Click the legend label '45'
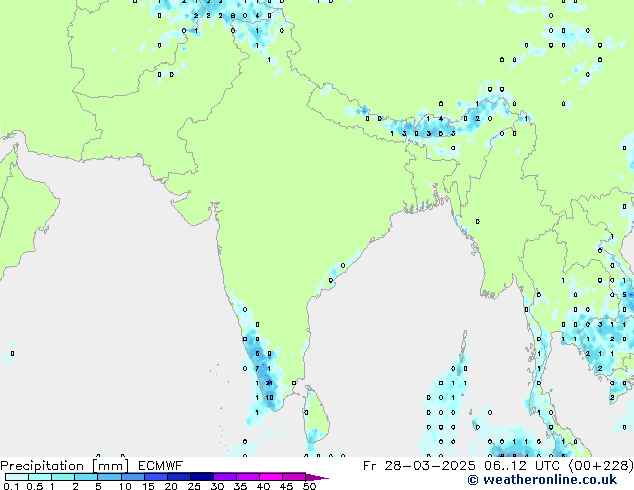Screen dimensions: 634x490 coord(286,486)
